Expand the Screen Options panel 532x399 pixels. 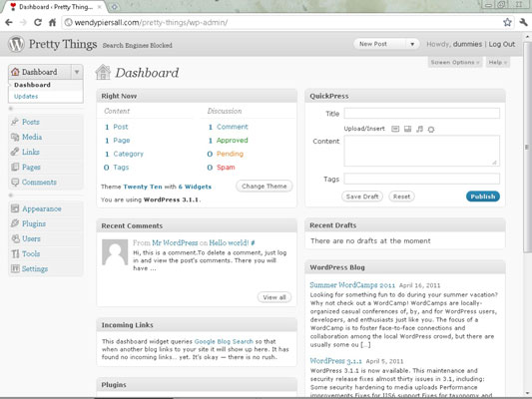pyautogui.click(x=455, y=63)
